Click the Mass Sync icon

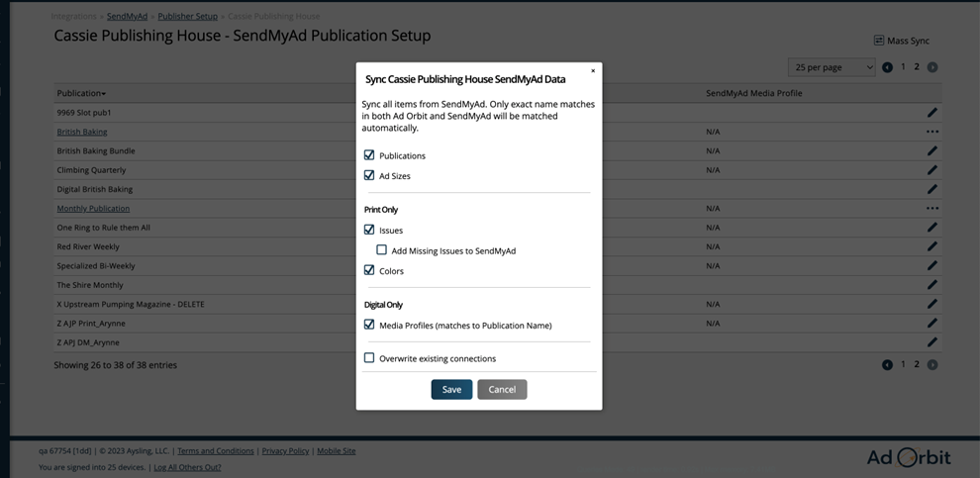click(878, 41)
